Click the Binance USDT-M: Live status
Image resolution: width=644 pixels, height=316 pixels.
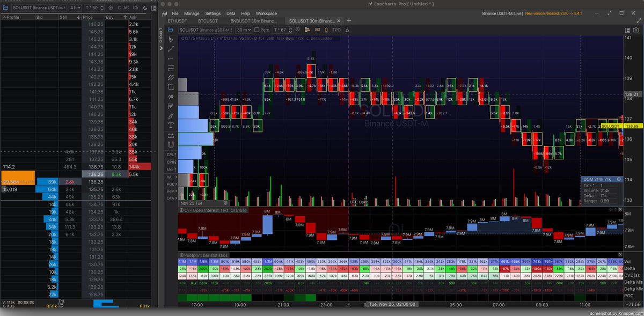pos(501,13)
